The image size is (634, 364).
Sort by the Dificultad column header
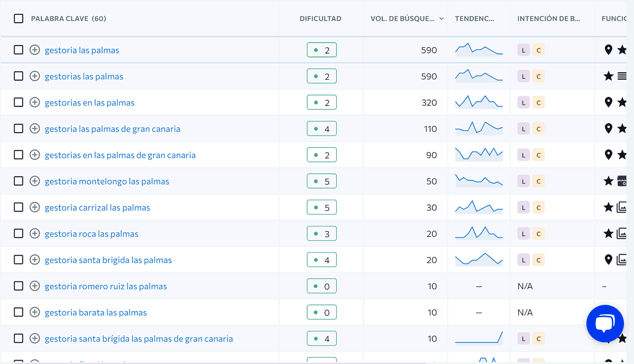(320, 19)
